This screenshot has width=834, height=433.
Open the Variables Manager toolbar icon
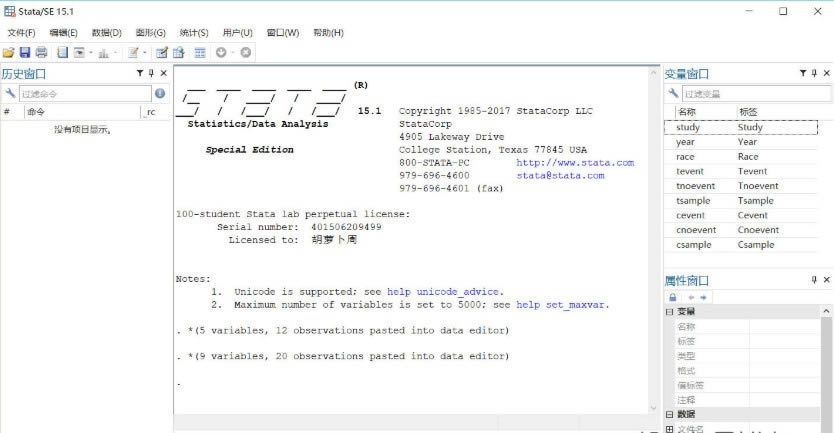pyautogui.click(x=200, y=52)
